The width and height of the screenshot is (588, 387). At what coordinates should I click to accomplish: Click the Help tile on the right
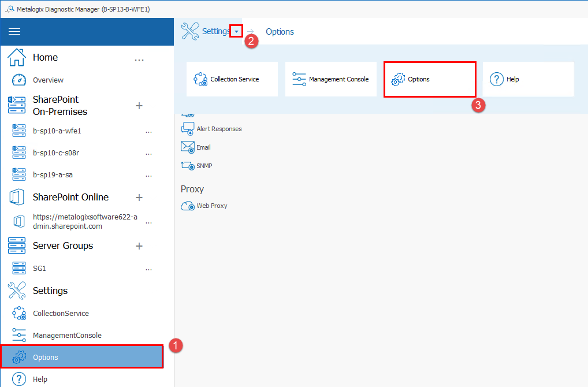(527, 79)
